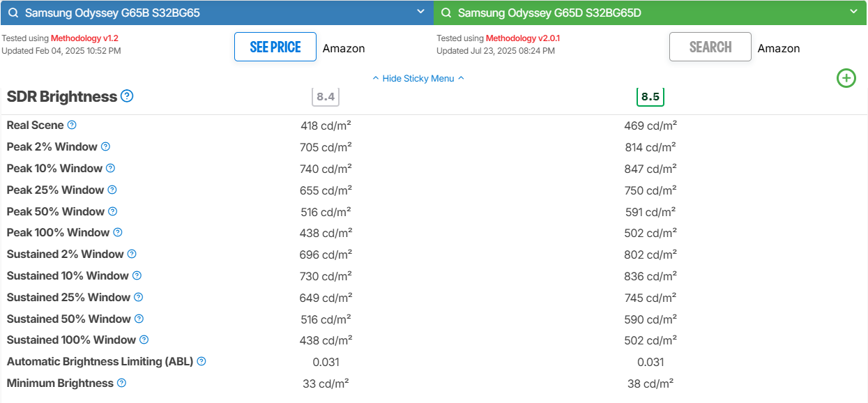Open help icon for Peak 100% Window

click(x=118, y=232)
